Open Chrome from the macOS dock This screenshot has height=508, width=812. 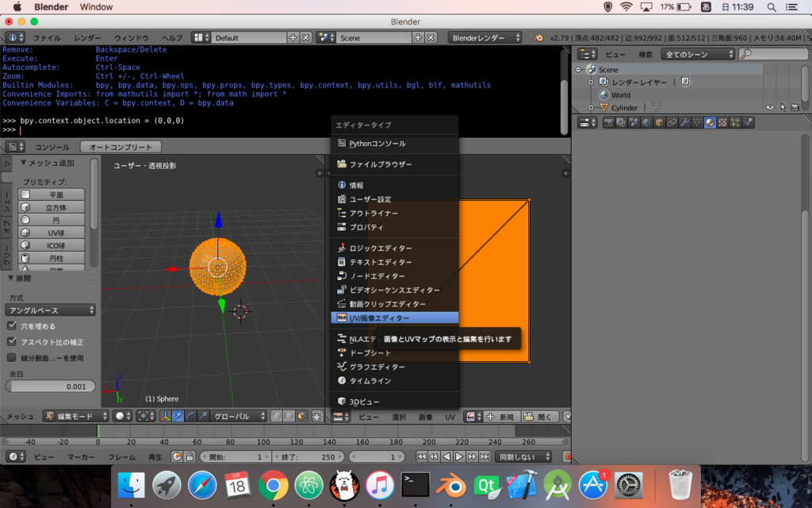pyautogui.click(x=273, y=485)
